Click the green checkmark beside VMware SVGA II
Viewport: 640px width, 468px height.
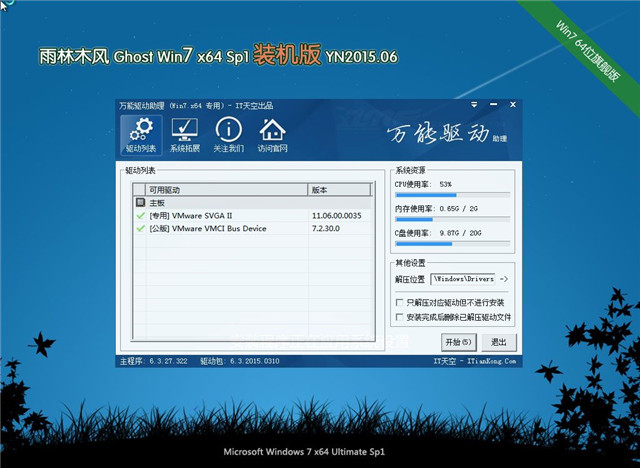pos(140,215)
